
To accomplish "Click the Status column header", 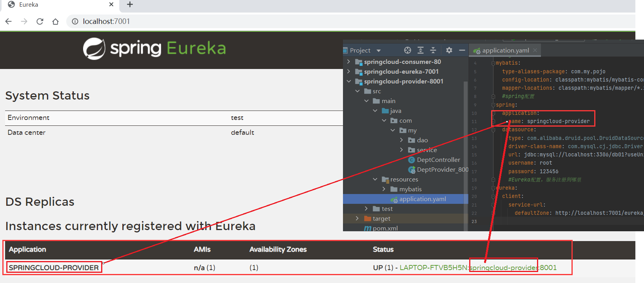I will (x=383, y=249).
